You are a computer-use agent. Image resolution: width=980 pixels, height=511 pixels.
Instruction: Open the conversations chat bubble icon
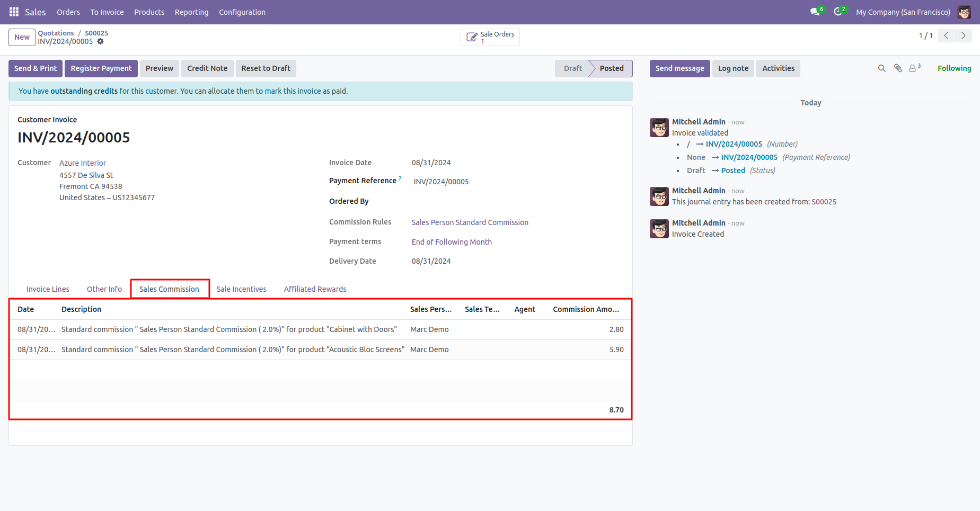(815, 12)
